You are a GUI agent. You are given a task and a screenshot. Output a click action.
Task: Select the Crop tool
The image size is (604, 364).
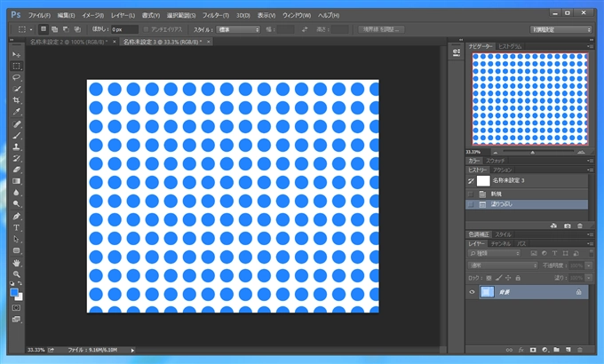(16, 100)
